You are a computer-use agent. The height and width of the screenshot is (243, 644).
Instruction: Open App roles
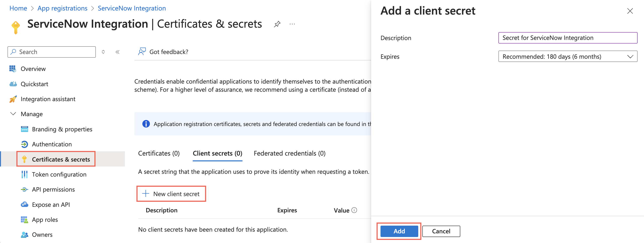[x=45, y=220]
